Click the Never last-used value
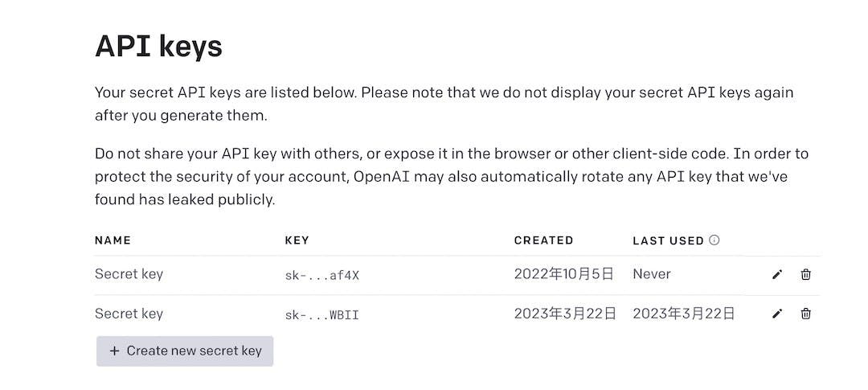 651,273
